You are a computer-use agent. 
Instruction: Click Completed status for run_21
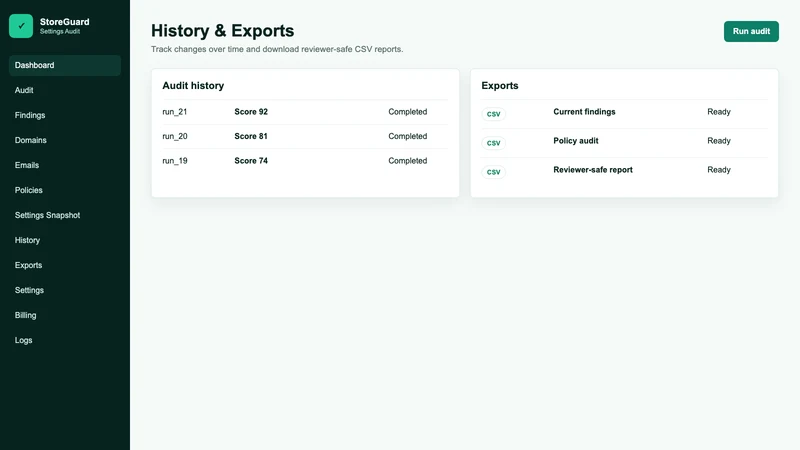pos(408,112)
